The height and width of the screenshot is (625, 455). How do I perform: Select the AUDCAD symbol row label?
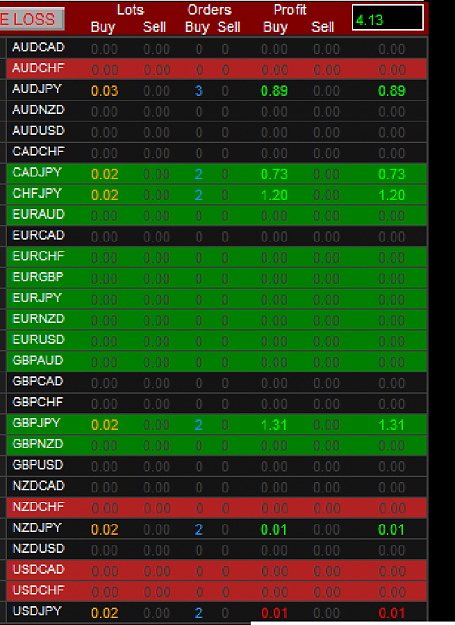click(x=38, y=47)
